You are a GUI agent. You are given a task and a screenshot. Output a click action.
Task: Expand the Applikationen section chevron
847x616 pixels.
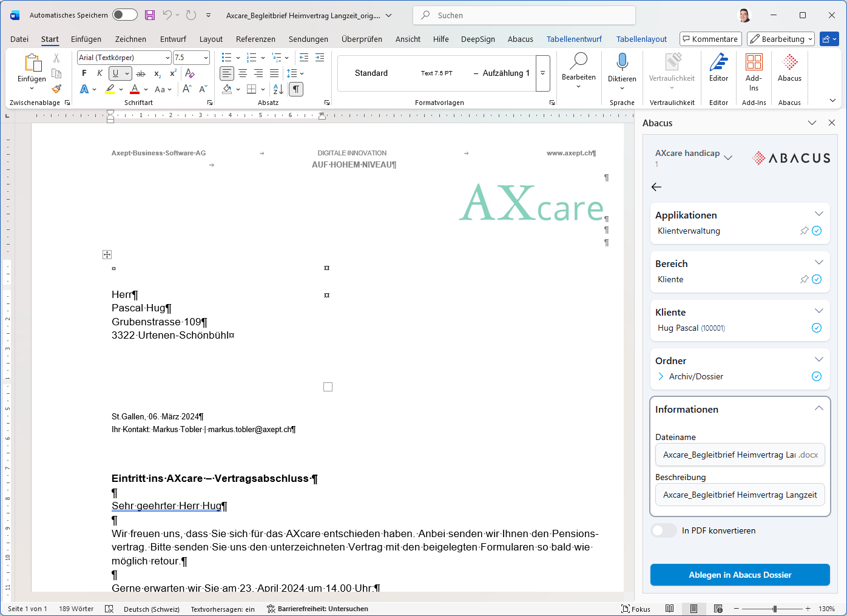819,214
